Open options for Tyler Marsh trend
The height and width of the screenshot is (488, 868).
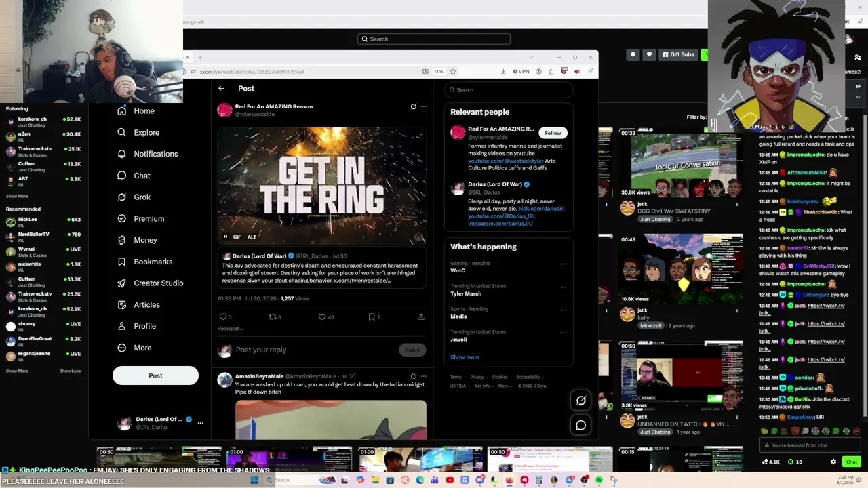[564, 287]
